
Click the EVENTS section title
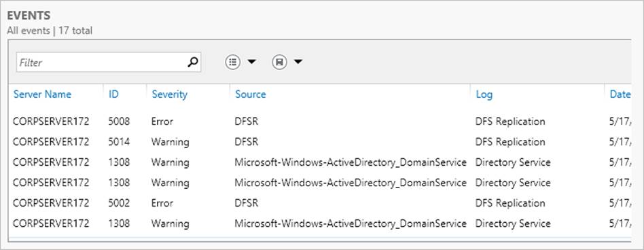coord(29,16)
